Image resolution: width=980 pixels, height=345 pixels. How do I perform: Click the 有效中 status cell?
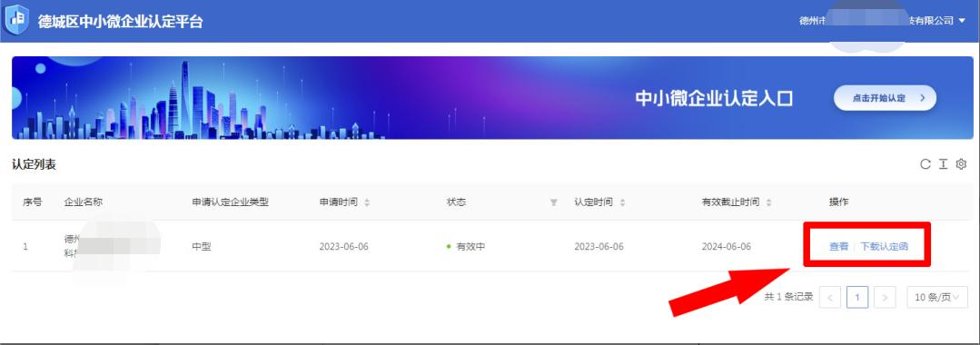coord(466,246)
